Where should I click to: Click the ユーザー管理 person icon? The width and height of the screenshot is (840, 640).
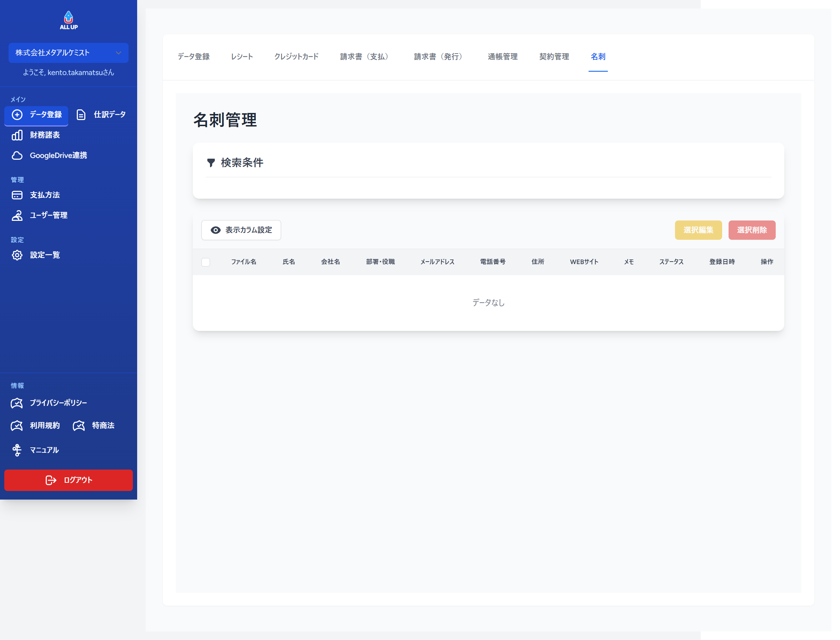pos(17,215)
